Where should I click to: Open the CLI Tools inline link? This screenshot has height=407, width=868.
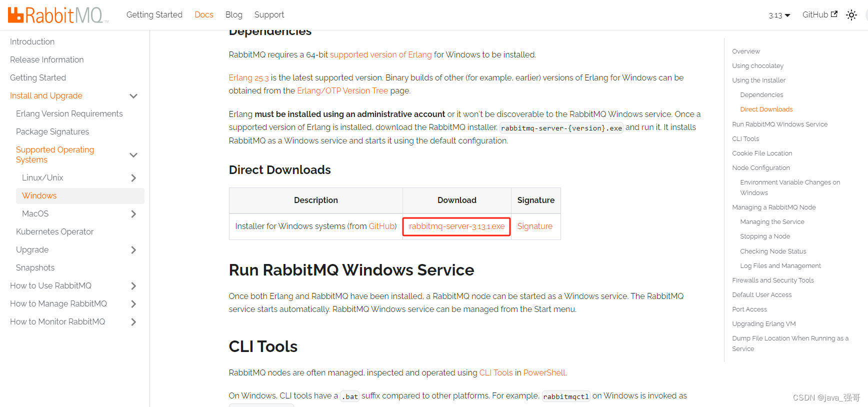click(x=496, y=372)
